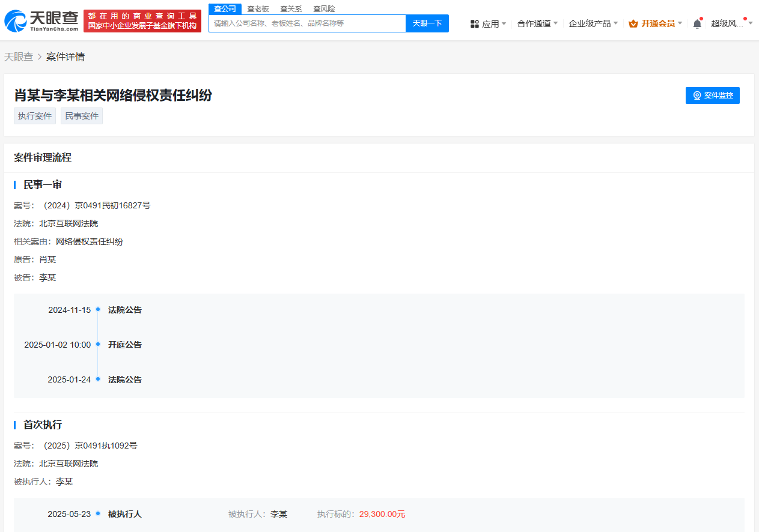Open the notification bell icon

pyautogui.click(x=697, y=23)
